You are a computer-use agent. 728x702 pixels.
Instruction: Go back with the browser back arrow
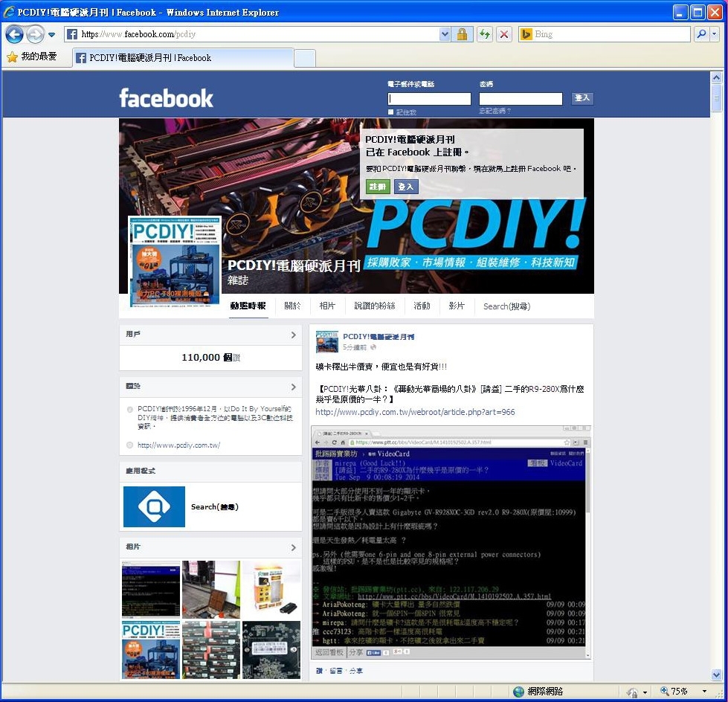tap(14, 34)
